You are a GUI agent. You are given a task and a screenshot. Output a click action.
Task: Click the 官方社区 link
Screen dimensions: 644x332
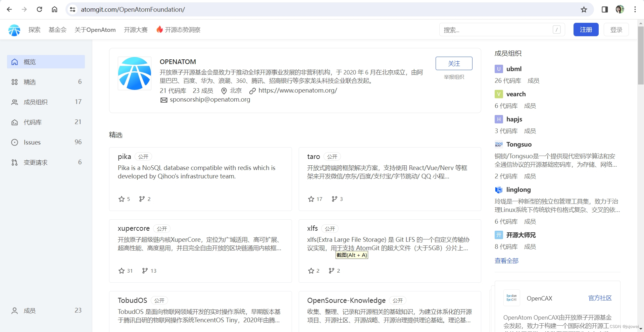tap(600, 298)
